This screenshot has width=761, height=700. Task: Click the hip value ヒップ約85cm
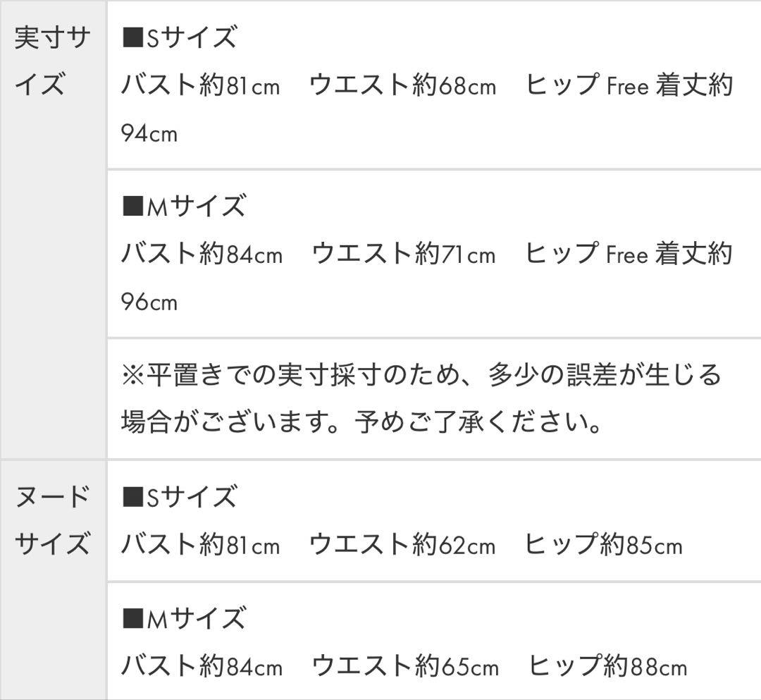tap(604, 546)
